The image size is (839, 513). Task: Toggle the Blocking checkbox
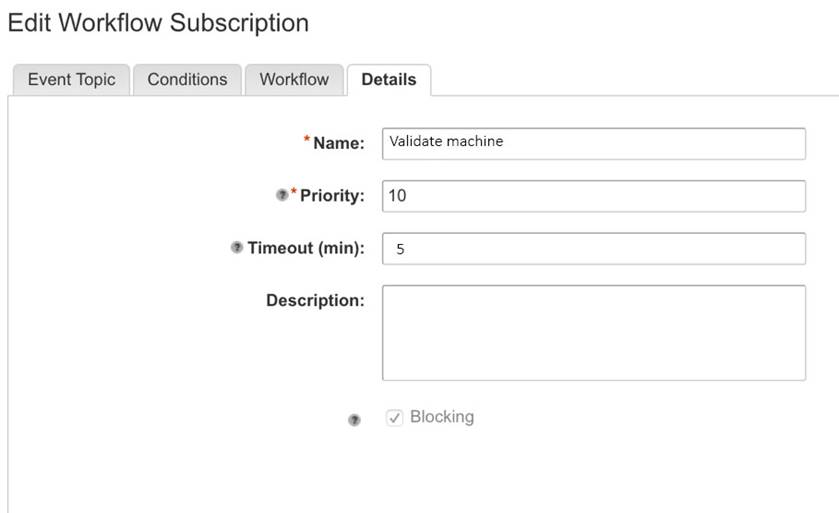click(x=394, y=418)
